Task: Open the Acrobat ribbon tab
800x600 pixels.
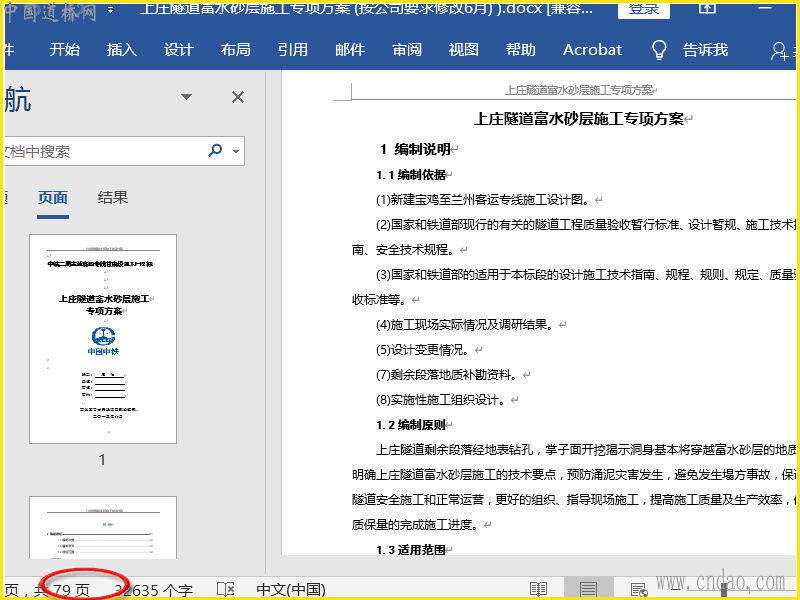Action: pos(592,50)
